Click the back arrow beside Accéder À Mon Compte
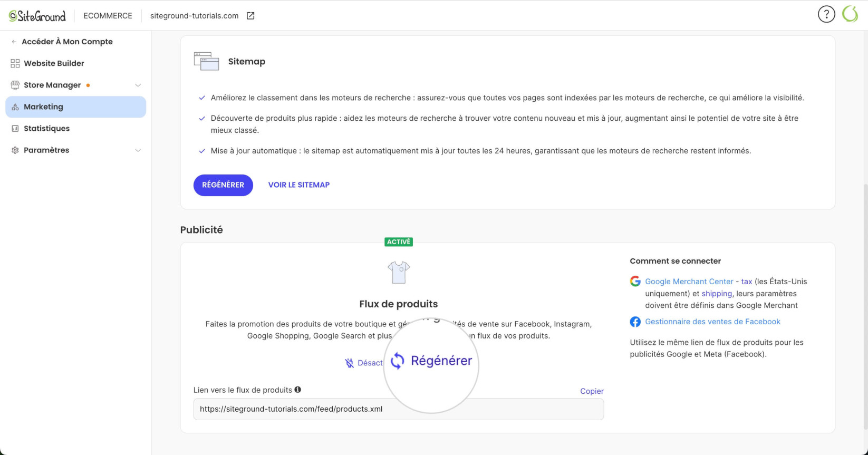 (x=14, y=42)
